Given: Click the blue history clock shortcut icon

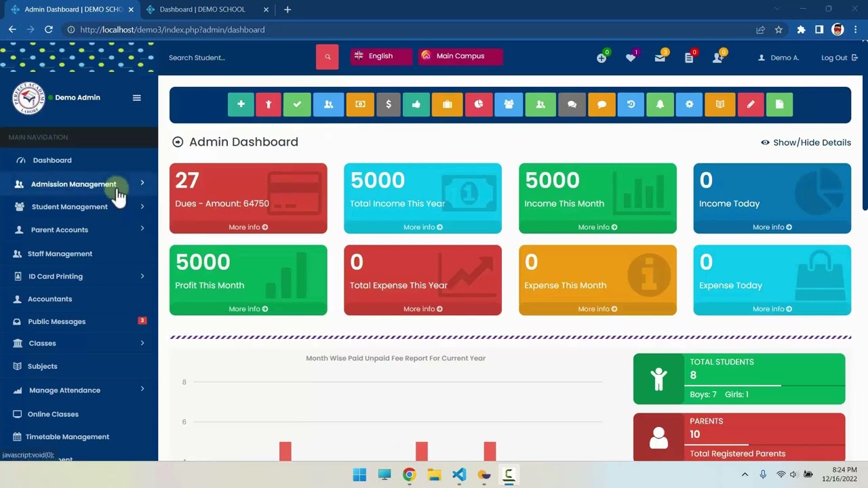Looking at the screenshot, I should click(631, 104).
